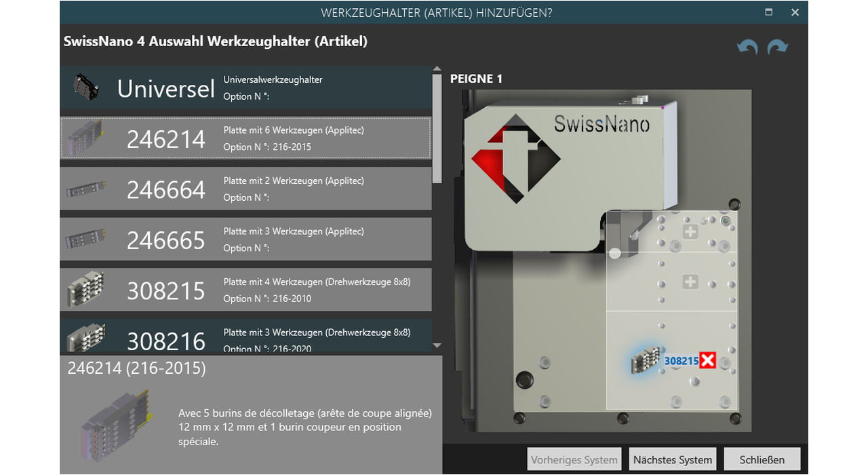The height and width of the screenshot is (475, 868).
Task: Click the 246664 plate thumbnail icon
Action: coord(85,189)
